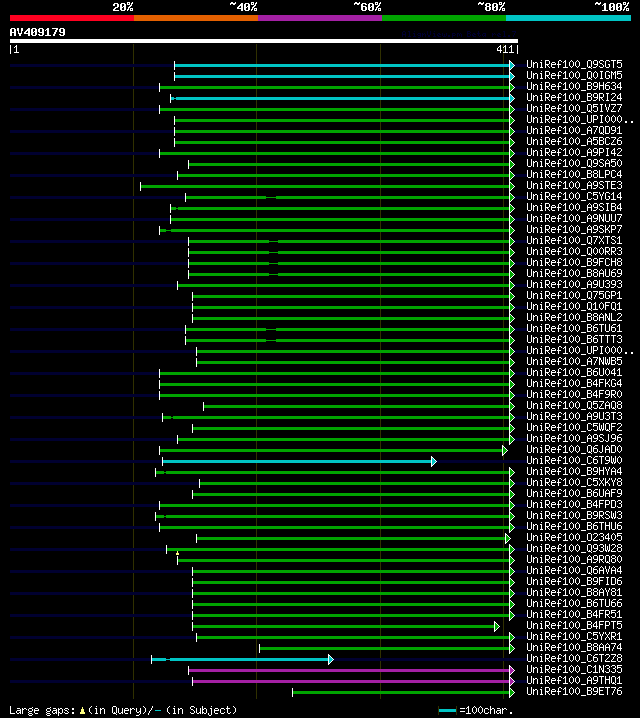Click the query end position 411 label
The image size is (640, 718).
tap(505, 49)
